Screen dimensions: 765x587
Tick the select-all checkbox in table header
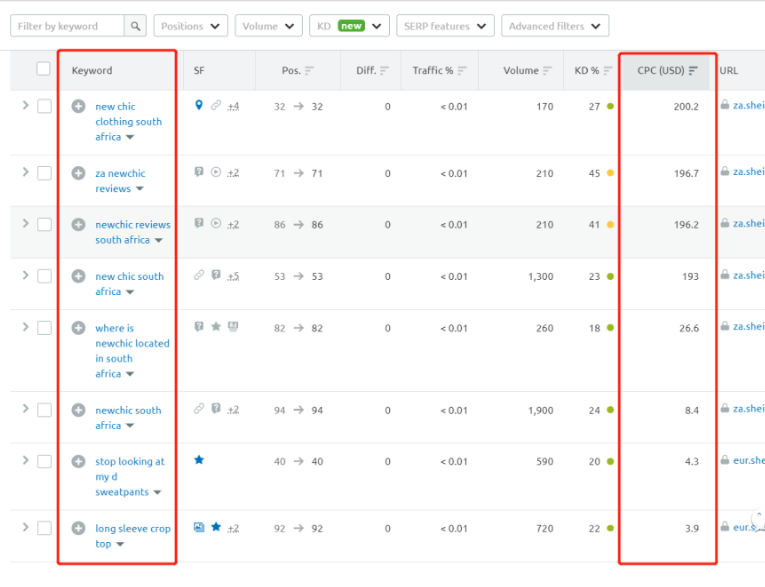pyautogui.click(x=43, y=69)
